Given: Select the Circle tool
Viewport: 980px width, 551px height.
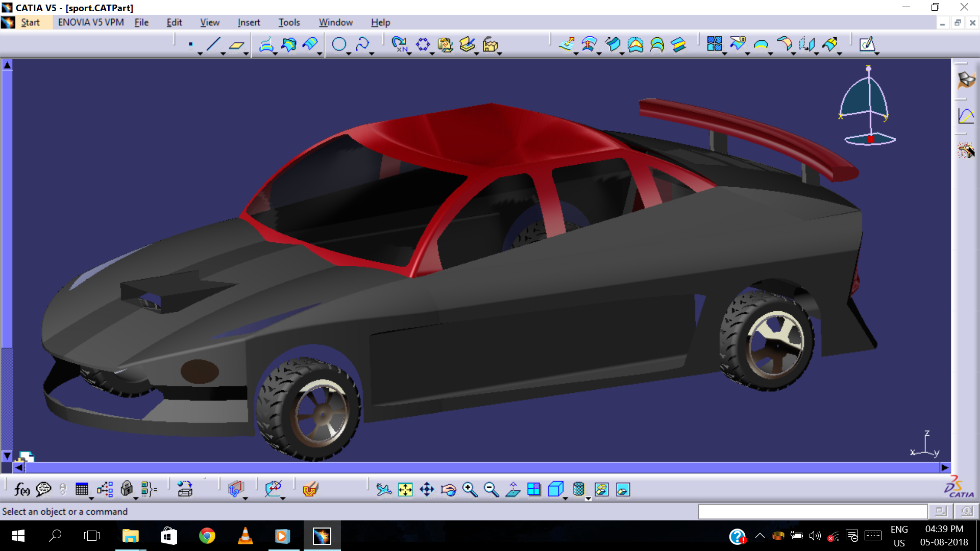Looking at the screenshot, I should pos(339,45).
